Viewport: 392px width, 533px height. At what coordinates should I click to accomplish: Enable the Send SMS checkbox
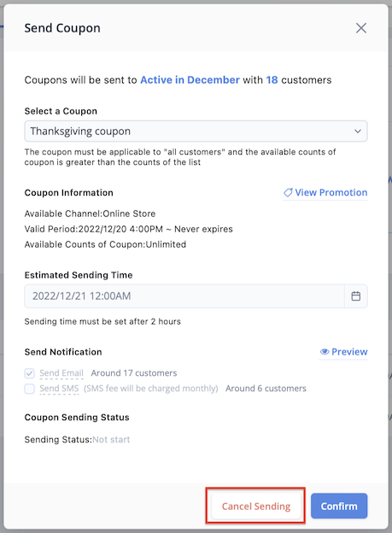pos(30,389)
